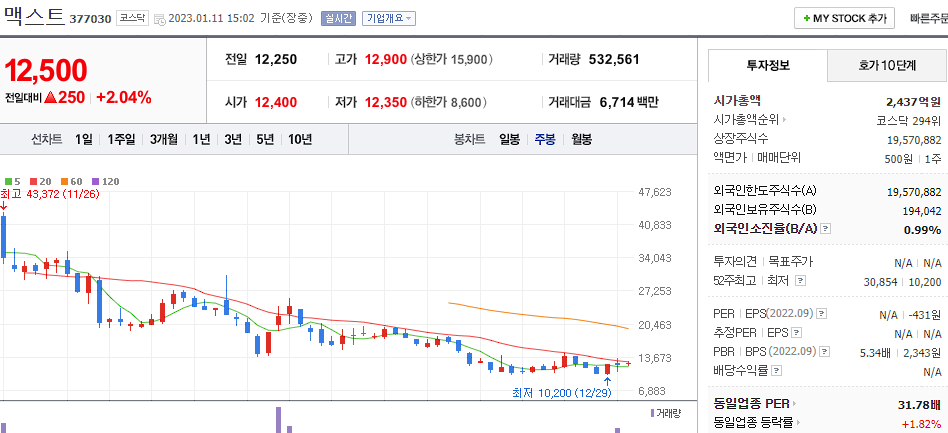Click the arrow next to 동일업종 PER
The width and height of the screenshot is (948, 433).
[794, 404]
